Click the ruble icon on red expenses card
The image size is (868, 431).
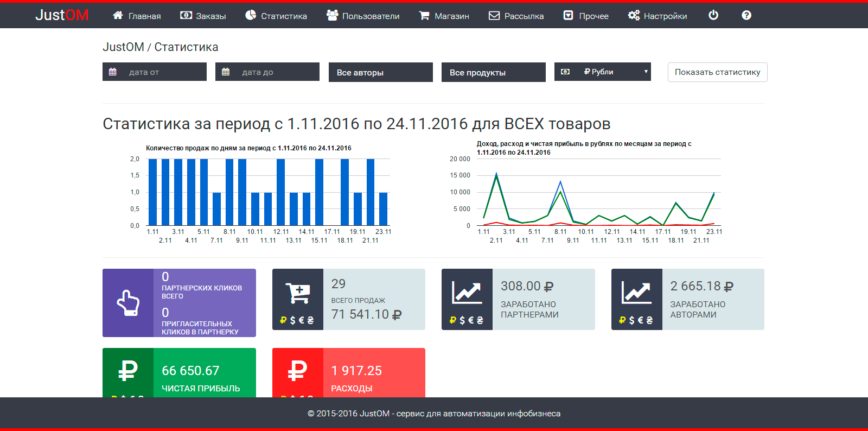(x=297, y=371)
